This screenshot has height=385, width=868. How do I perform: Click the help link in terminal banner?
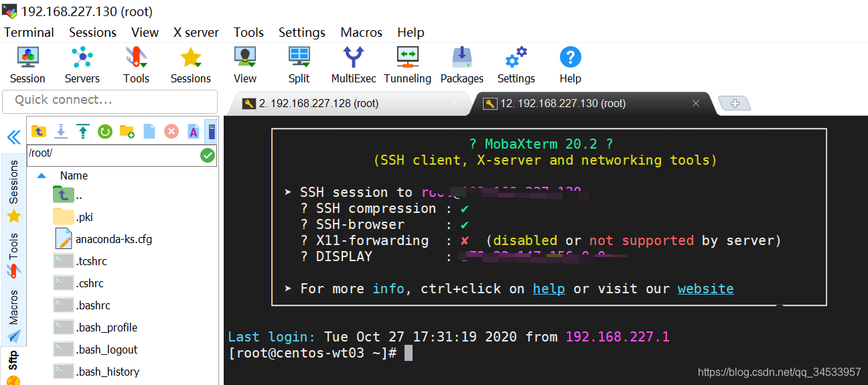[x=549, y=289]
